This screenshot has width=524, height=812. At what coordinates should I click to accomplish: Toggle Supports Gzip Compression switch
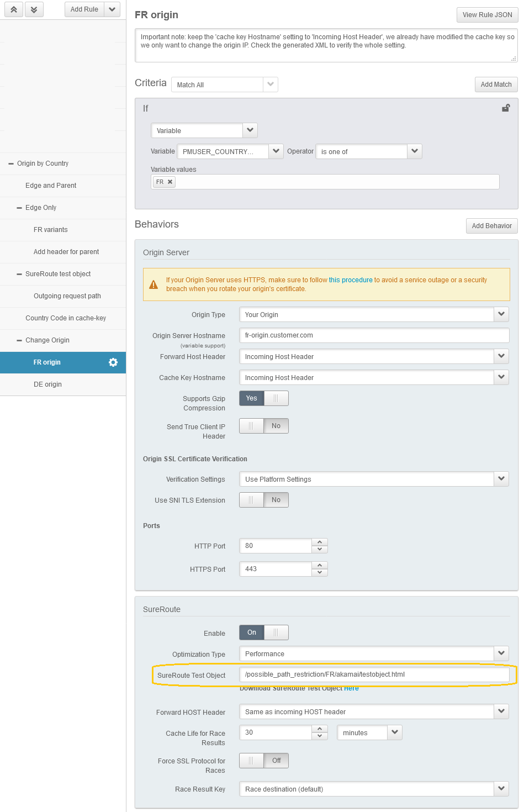[263, 398]
